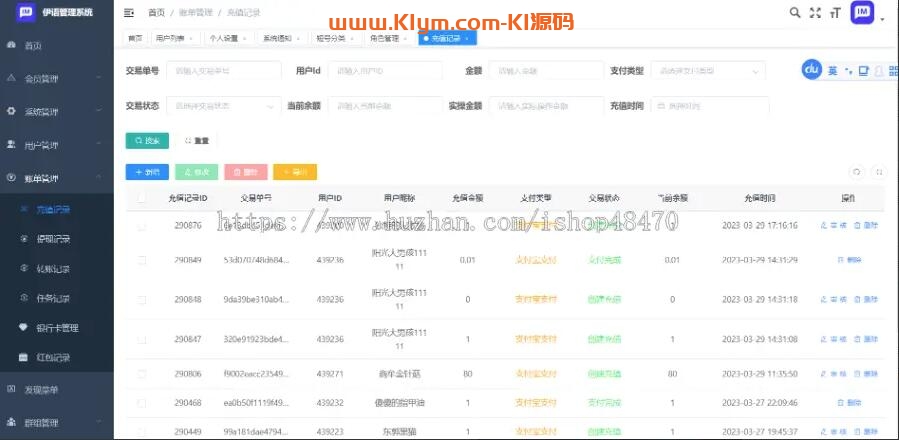Focus the 当前余额 input field

[385, 106]
